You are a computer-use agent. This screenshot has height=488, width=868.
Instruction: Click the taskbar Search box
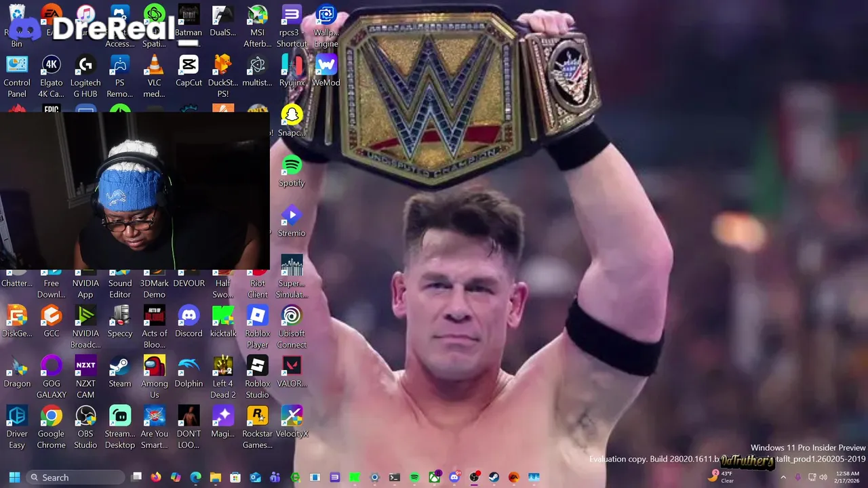coord(75,477)
